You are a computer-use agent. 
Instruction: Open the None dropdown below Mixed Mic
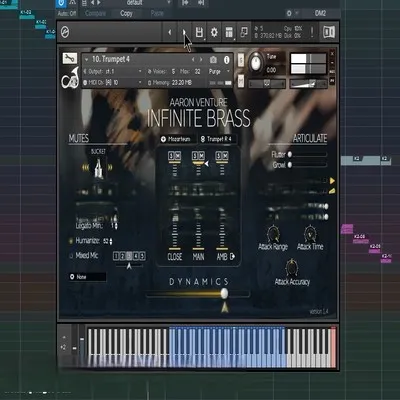(87, 277)
